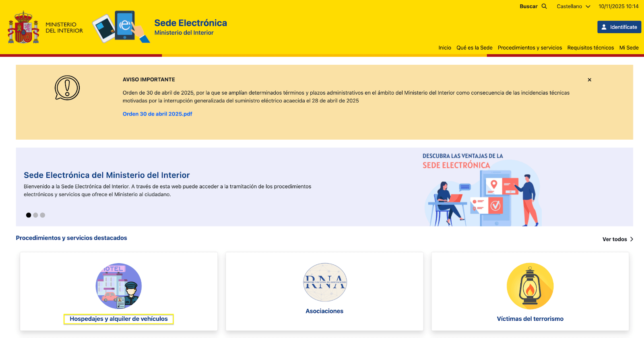The image size is (644, 338).
Task: Click the exclamation warning icon in notice
Action: 67,88
